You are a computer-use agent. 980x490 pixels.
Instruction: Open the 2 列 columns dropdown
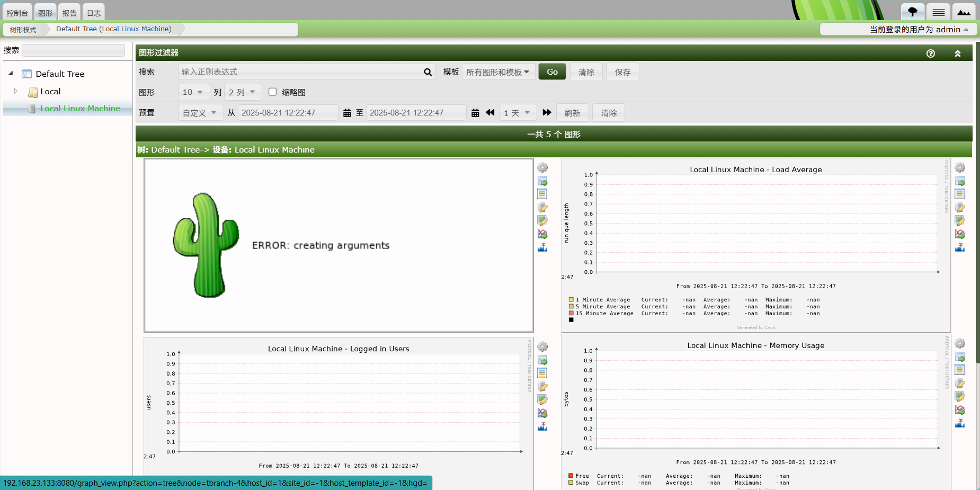(243, 92)
